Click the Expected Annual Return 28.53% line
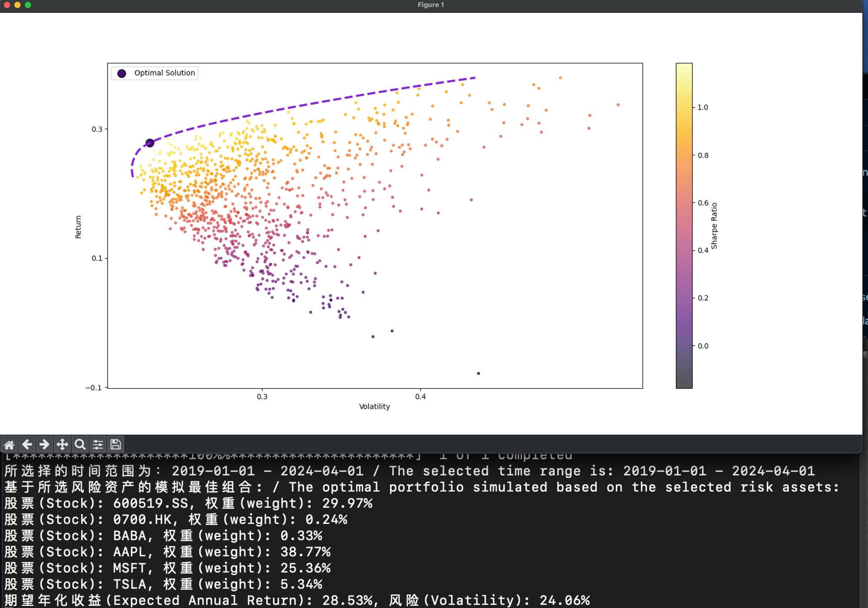The image size is (868, 608). [x=297, y=600]
